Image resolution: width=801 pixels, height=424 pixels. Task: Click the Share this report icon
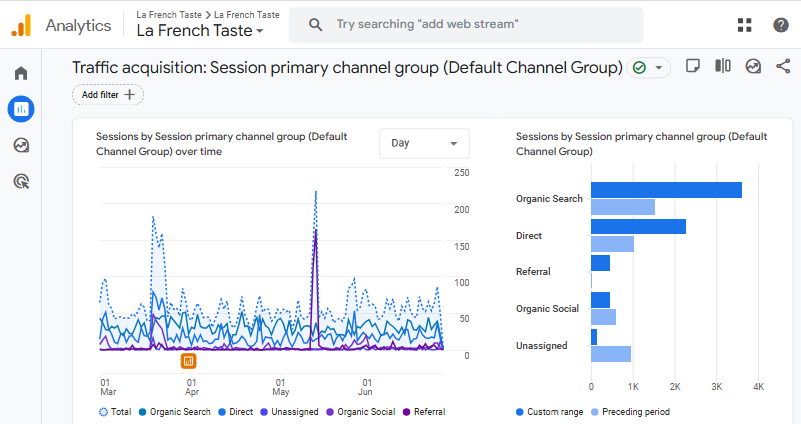tap(783, 66)
